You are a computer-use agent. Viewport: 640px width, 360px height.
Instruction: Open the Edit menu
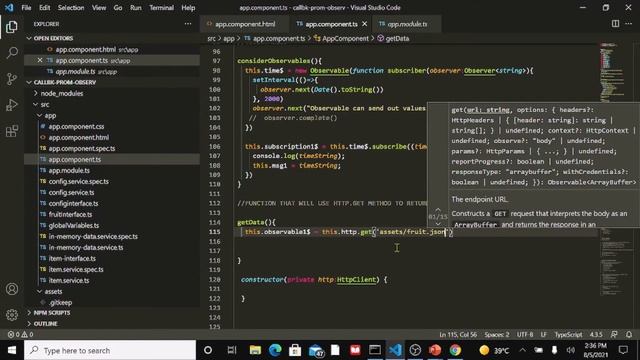coord(44,8)
